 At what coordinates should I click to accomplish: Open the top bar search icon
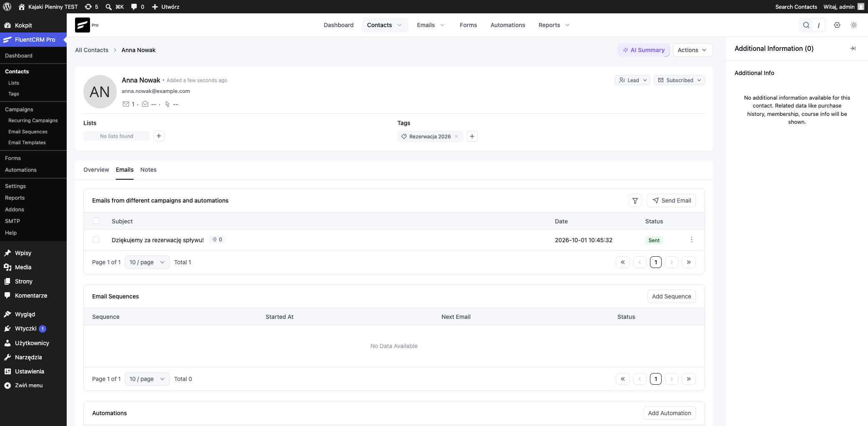[806, 25]
